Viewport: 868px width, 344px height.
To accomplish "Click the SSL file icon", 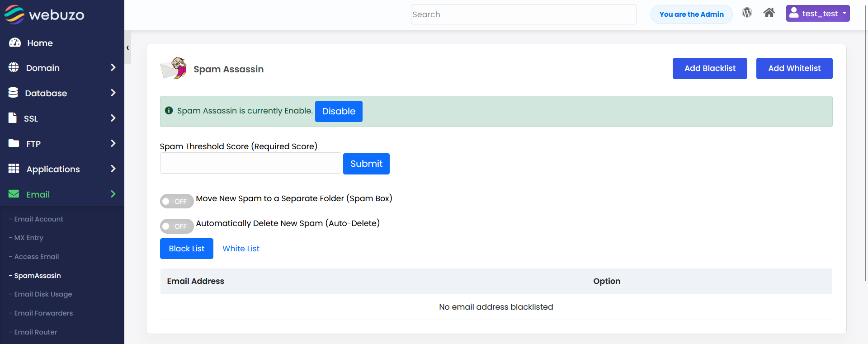I will (13, 118).
